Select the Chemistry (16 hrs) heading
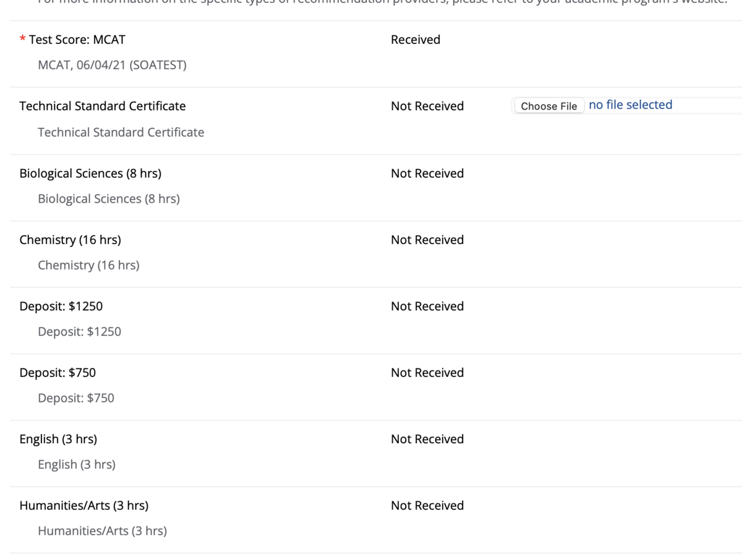742x560 pixels. pos(70,240)
